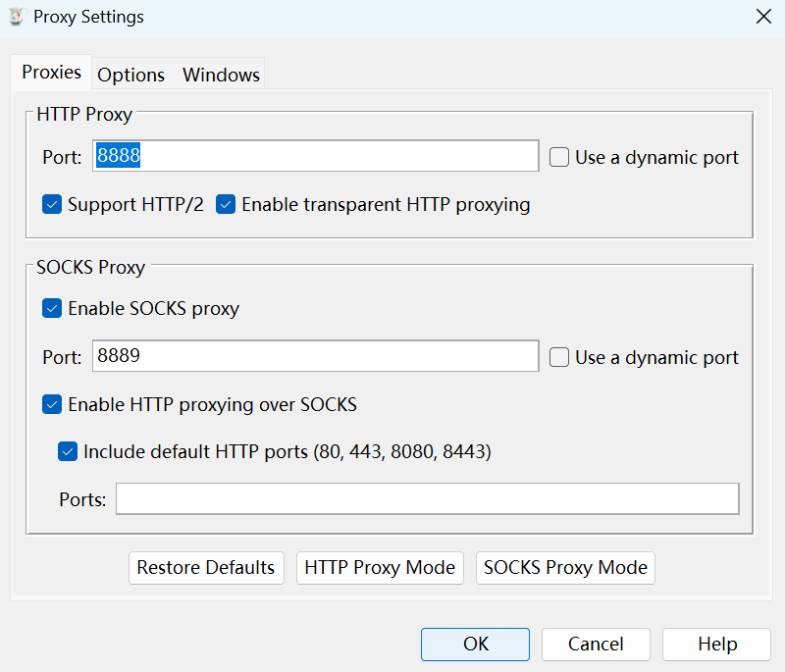Viewport: 785px width, 672px height.
Task: Click the HTTP Proxy port field
Action: (315, 156)
